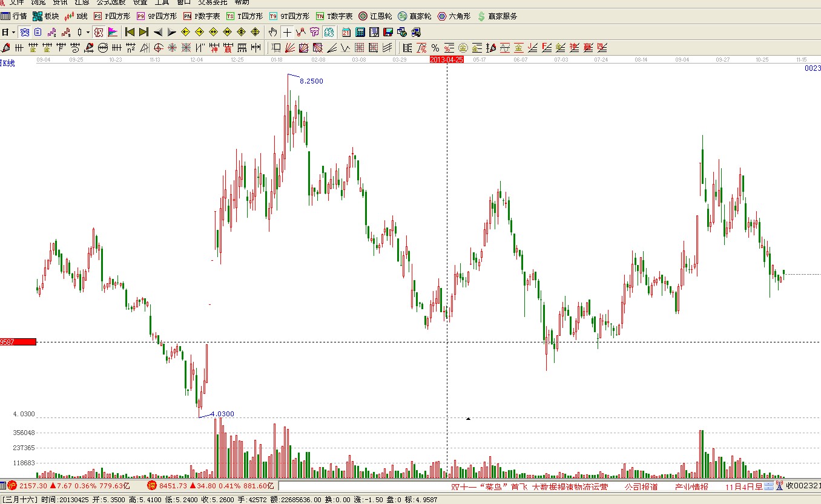Image resolution: width=821 pixels, height=504 pixels.
Task: Open the 行情 market quotes view
Action: coord(14,16)
